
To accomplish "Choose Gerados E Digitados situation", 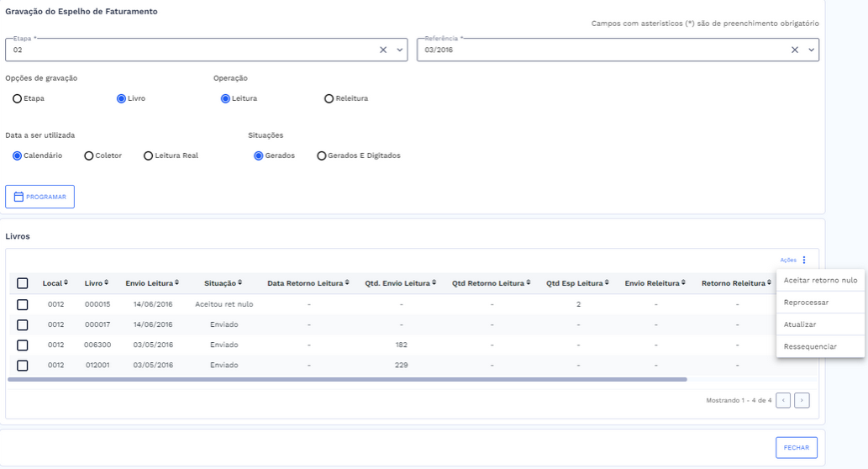I will [x=322, y=155].
